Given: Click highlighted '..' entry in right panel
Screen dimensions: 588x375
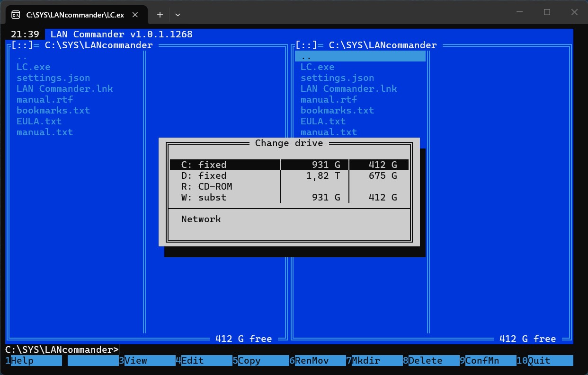Looking at the screenshot, I should [360, 56].
